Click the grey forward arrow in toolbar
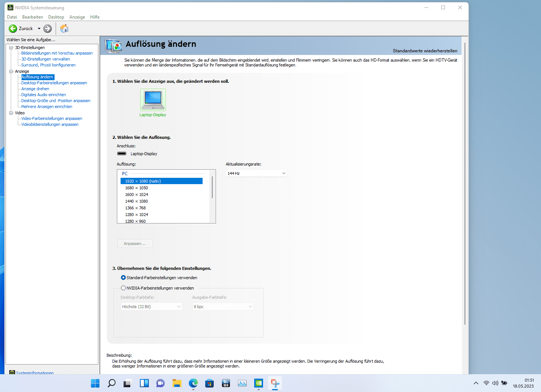 click(x=47, y=29)
